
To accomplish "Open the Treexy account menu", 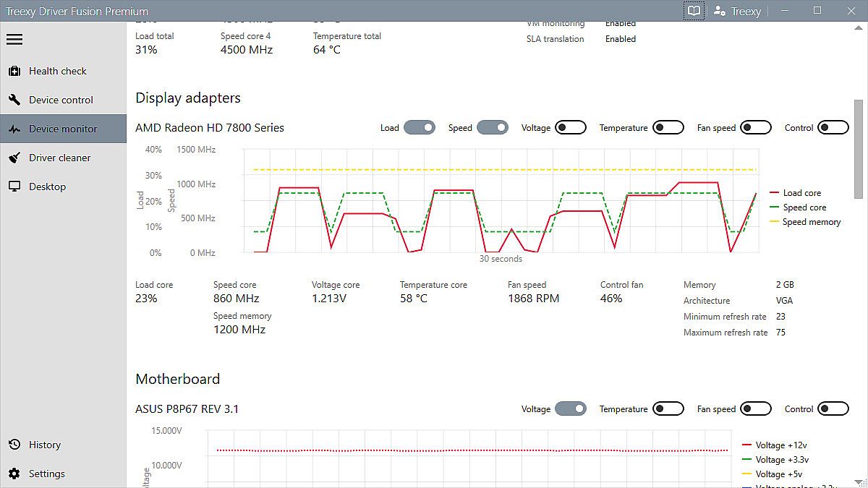I will click(x=737, y=11).
